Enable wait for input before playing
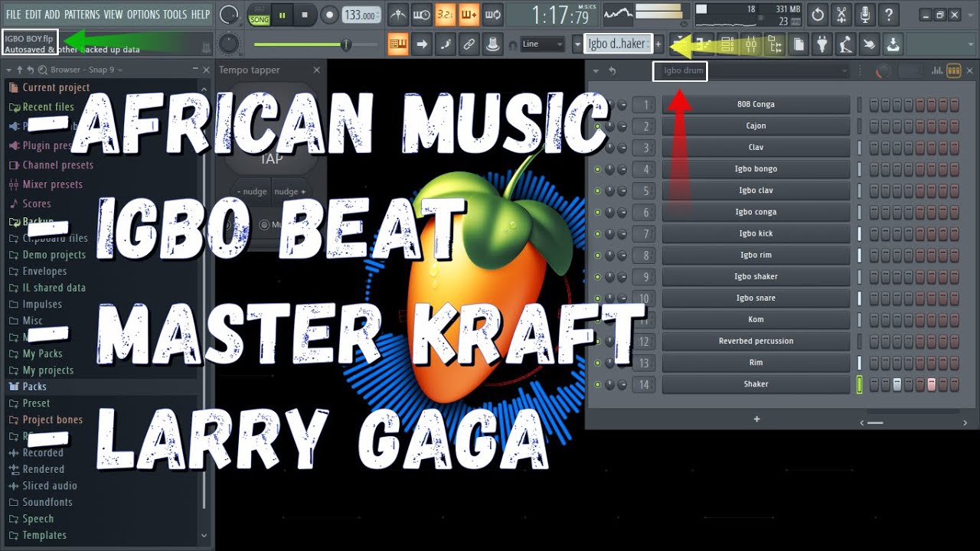The height and width of the screenshot is (551, 980). (x=421, y=15)
